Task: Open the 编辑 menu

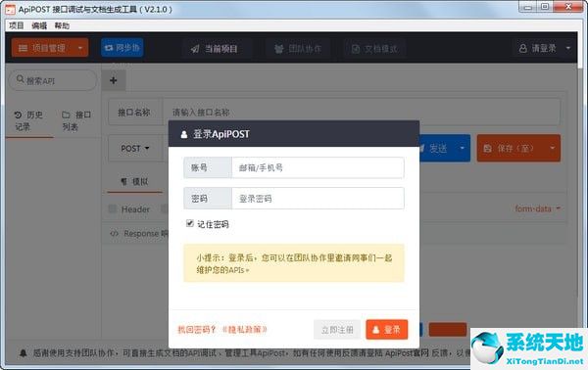Action: pos(39,25)
